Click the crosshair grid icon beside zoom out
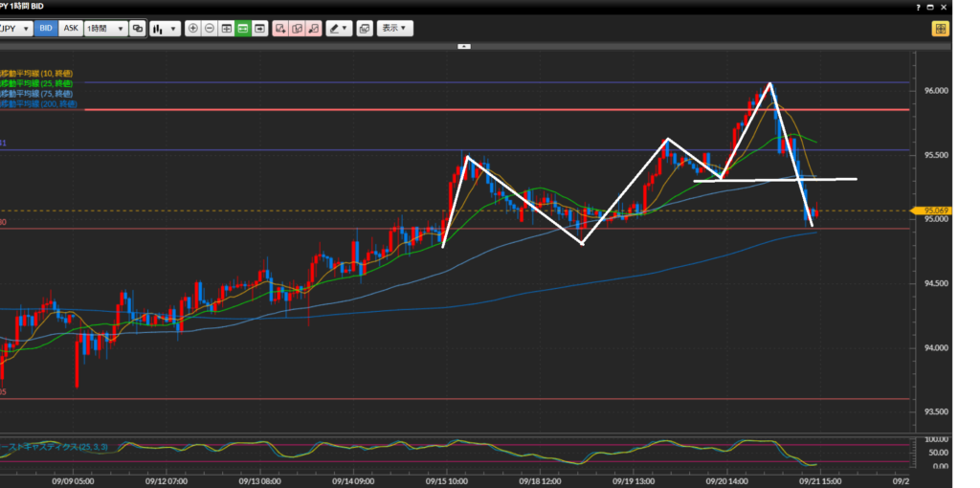Screen dimensions: 980x488 click(x=227, y=29)
